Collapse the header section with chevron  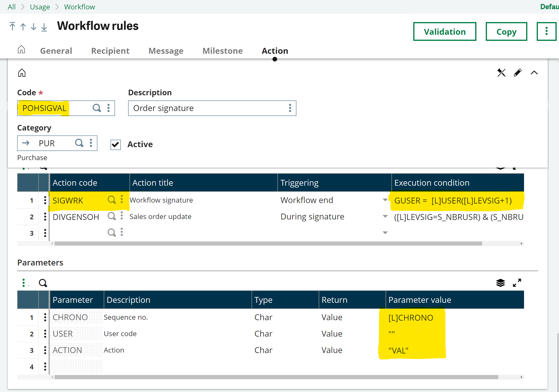click(x=534, y=73)
